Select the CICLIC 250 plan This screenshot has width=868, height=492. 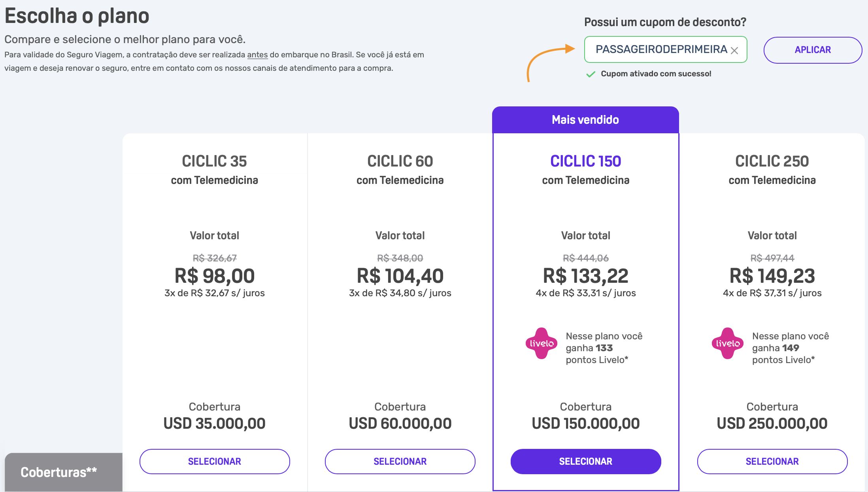772,461
